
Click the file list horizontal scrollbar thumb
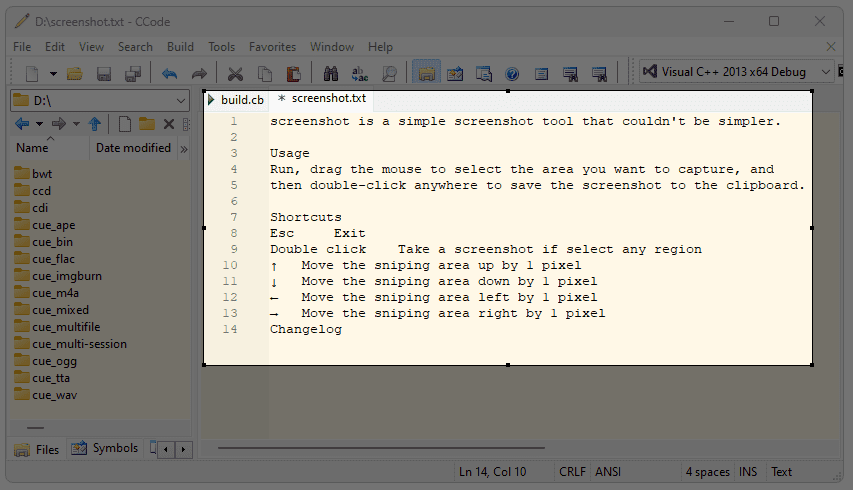point(35,428)
